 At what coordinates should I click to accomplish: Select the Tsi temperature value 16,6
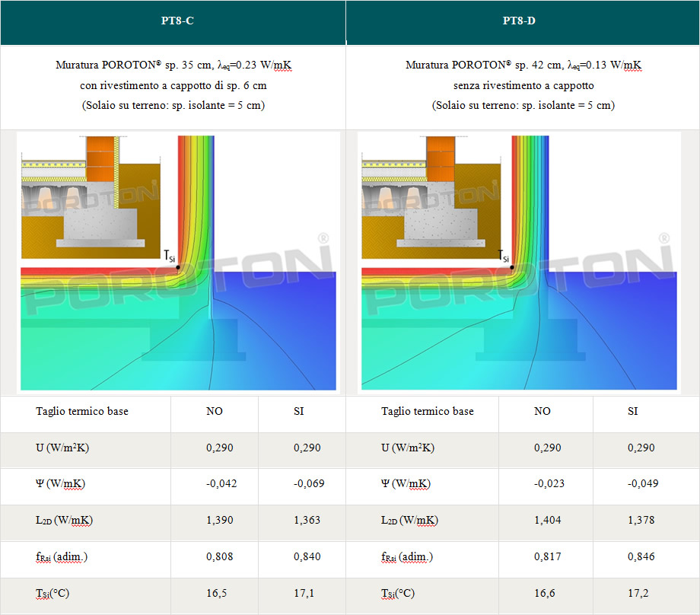[545, 594]
